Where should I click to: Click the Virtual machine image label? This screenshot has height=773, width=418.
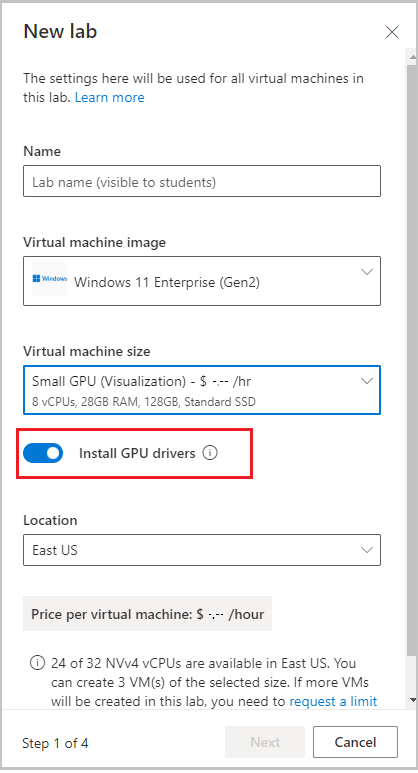point(95,242)
